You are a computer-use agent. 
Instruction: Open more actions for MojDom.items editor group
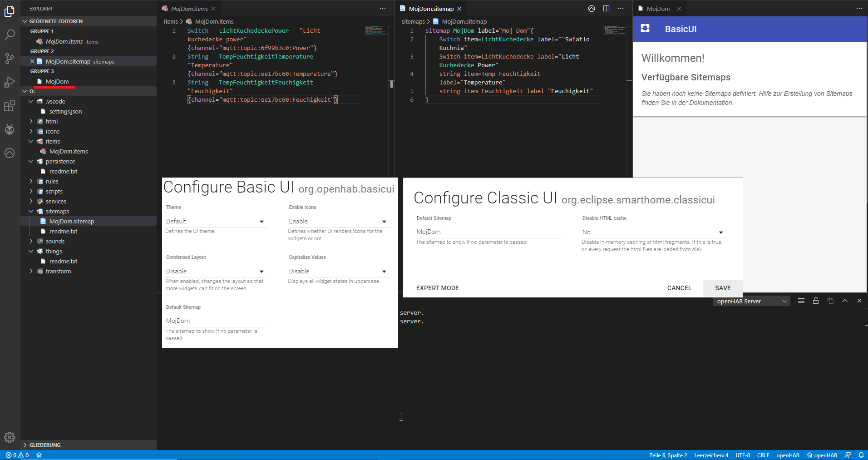pyautogui.click(x=383, y=9)
